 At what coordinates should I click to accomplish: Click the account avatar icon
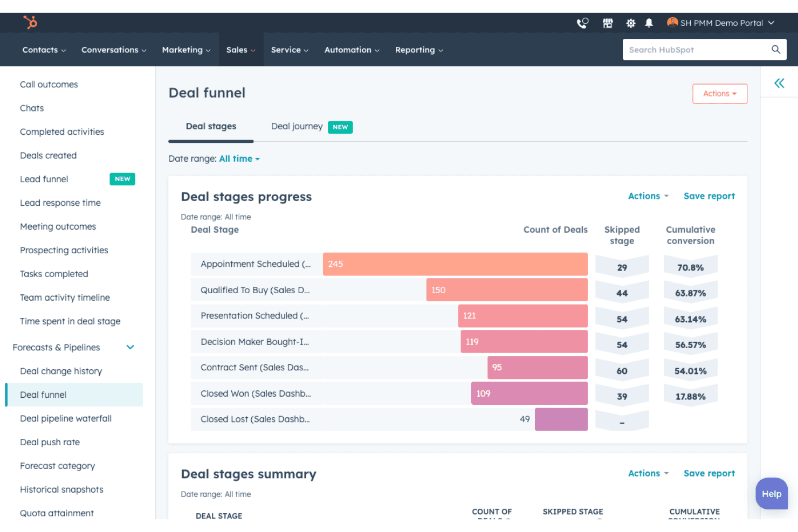(672, 23)
